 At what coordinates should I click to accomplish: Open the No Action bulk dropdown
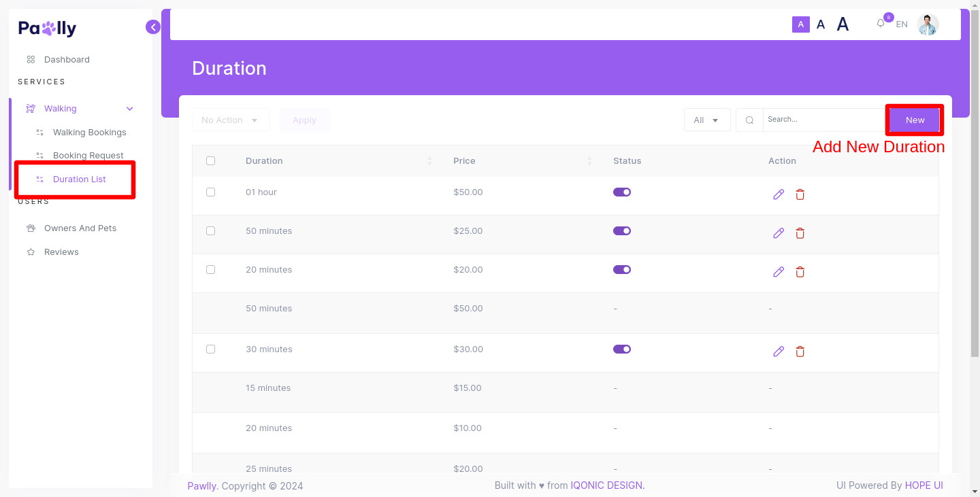click(x=231, y=120)
